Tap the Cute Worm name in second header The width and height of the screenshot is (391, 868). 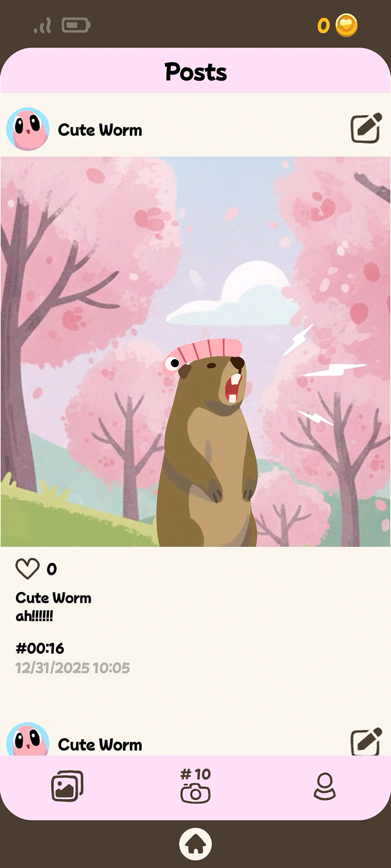pos(100,745)
